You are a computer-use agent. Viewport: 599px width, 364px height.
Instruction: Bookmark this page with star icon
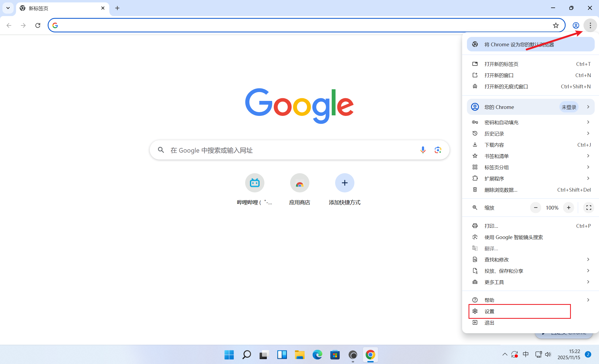(x=556, y=25)
